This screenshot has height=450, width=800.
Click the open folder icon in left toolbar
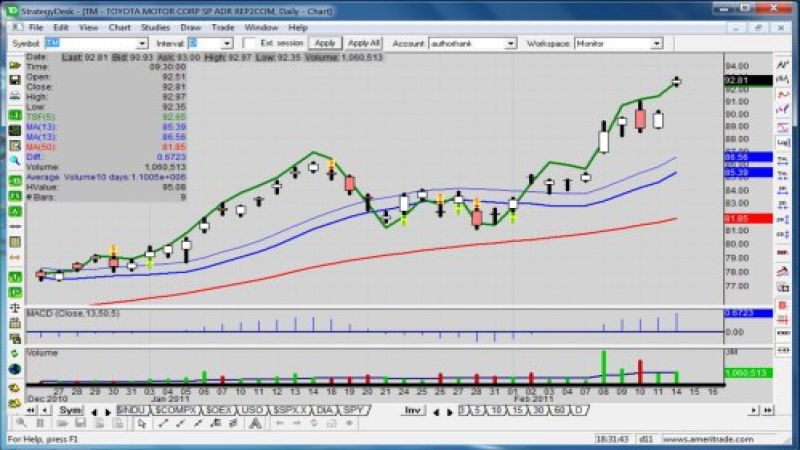[x=15, y=64]
